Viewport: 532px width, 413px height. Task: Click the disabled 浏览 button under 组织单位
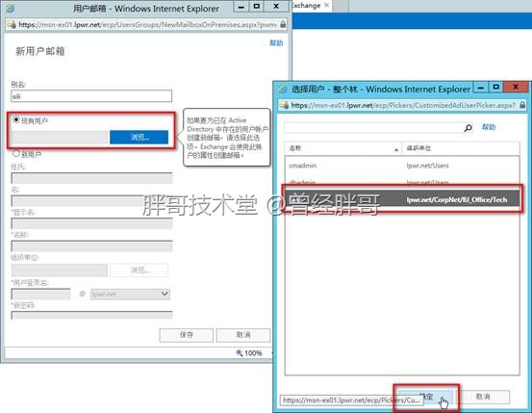pos(139,271)
